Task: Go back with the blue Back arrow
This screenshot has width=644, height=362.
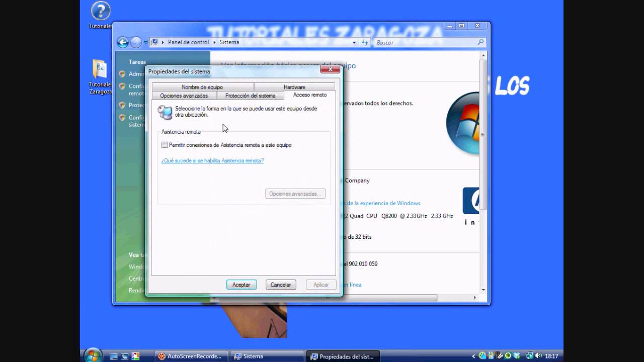Action: [122, 43]
